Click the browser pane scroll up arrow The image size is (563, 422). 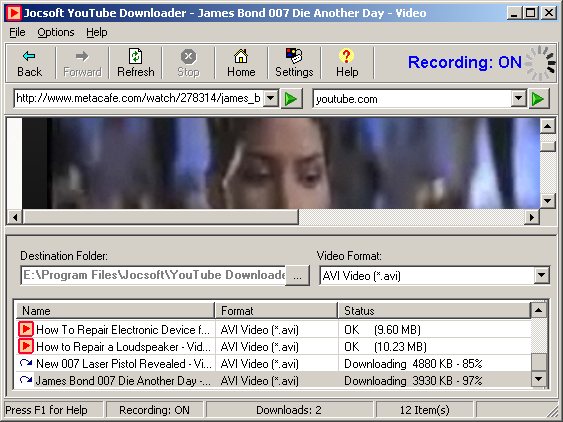[x=548, y=126]
